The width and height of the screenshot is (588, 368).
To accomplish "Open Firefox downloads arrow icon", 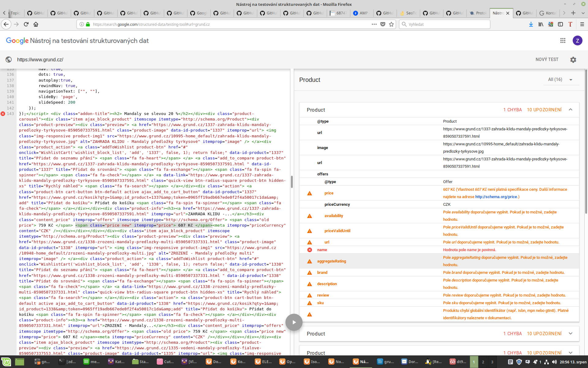I will [x=531, y=24].
